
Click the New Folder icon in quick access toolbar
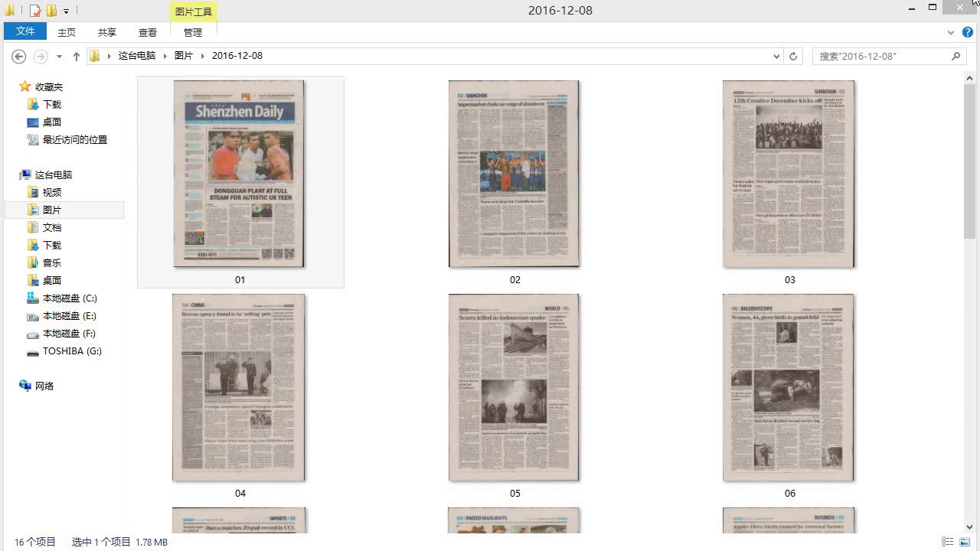tap(51, 11)
